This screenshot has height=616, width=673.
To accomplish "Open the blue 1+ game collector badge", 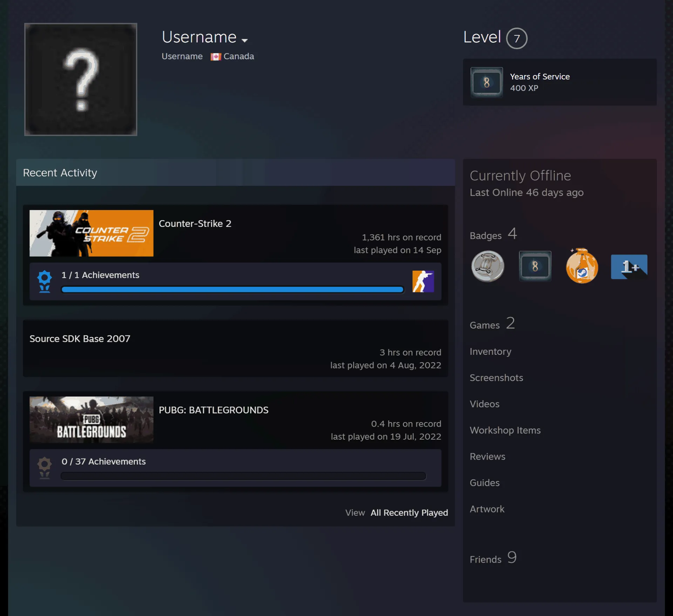I will tap(629, 267).
